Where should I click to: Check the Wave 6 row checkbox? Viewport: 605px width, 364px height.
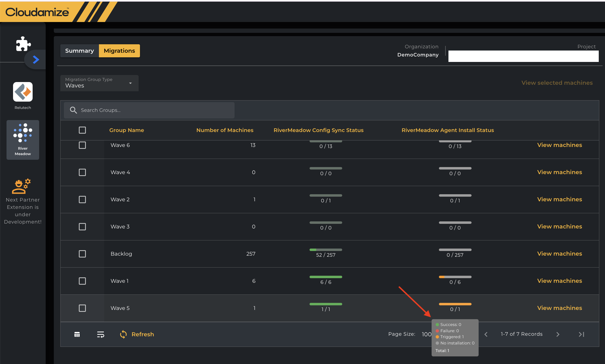click(82, 145)
